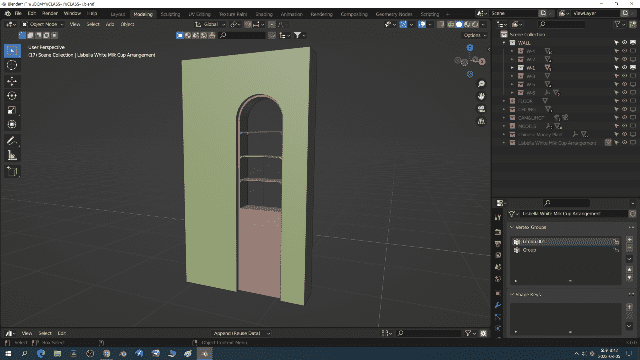Switch to the Sculpting workspace tab
640x360 pixels.
[x=170, y=14]
